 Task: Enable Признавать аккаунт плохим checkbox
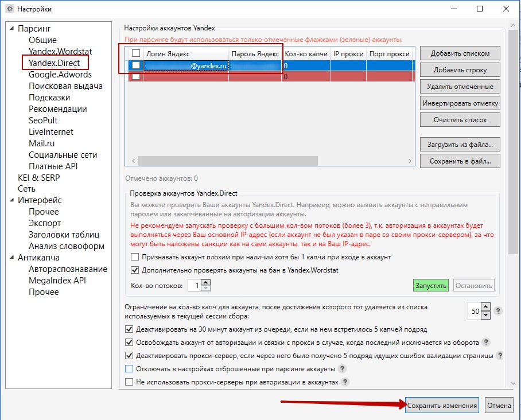(135, 257)
